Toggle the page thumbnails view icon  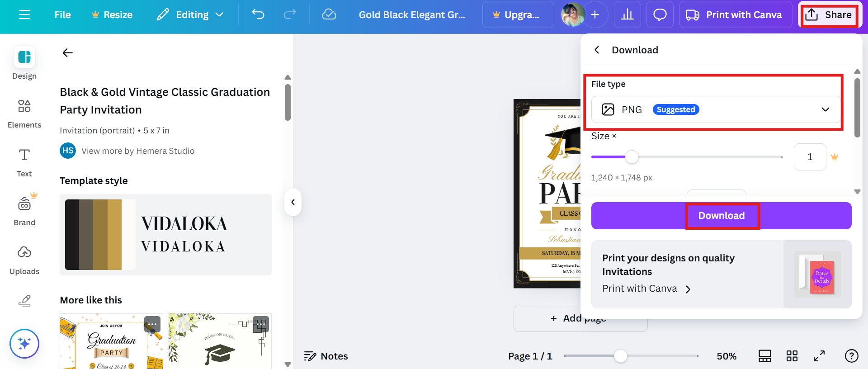point(765,356)
